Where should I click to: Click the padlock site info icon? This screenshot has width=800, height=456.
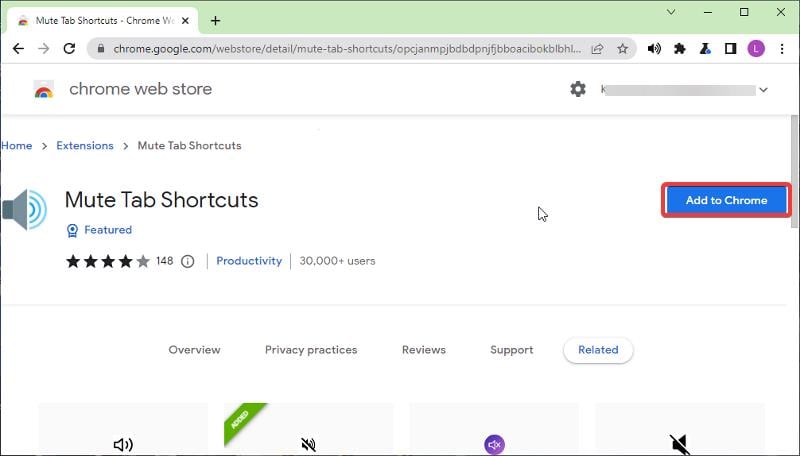pyautogui.click(x=101, y=48)
